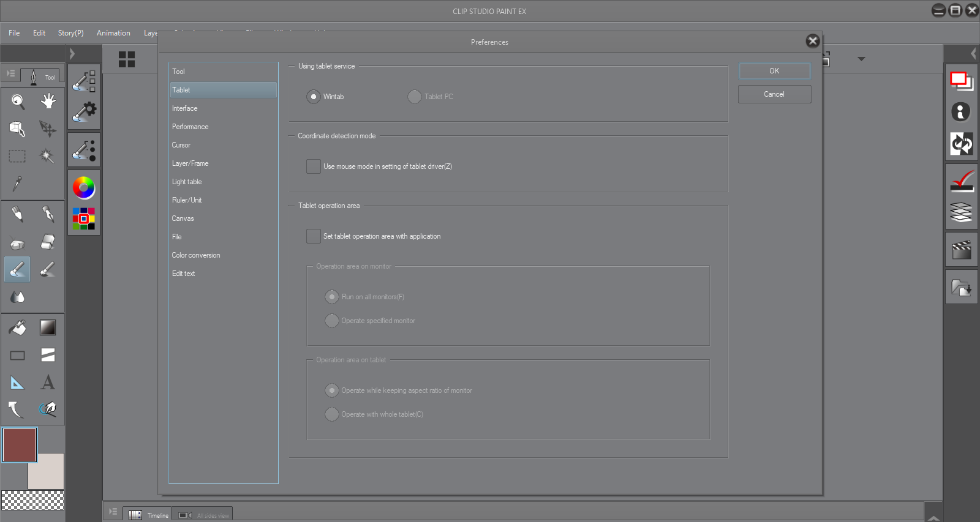This screenshot has width=980, height=522.
Task: Select the main drawing color swatch
Action: tap(20, 445)
